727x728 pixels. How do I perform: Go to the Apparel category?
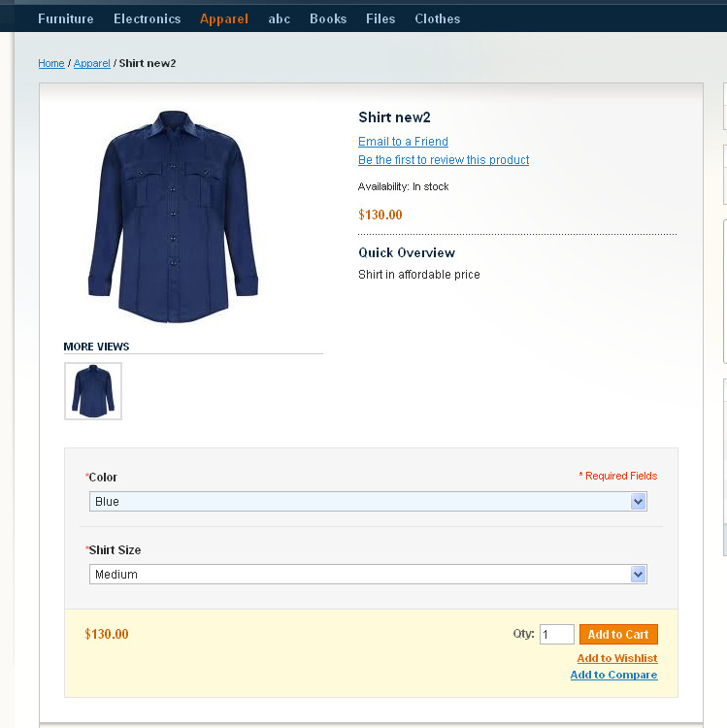tap(224, 18)
